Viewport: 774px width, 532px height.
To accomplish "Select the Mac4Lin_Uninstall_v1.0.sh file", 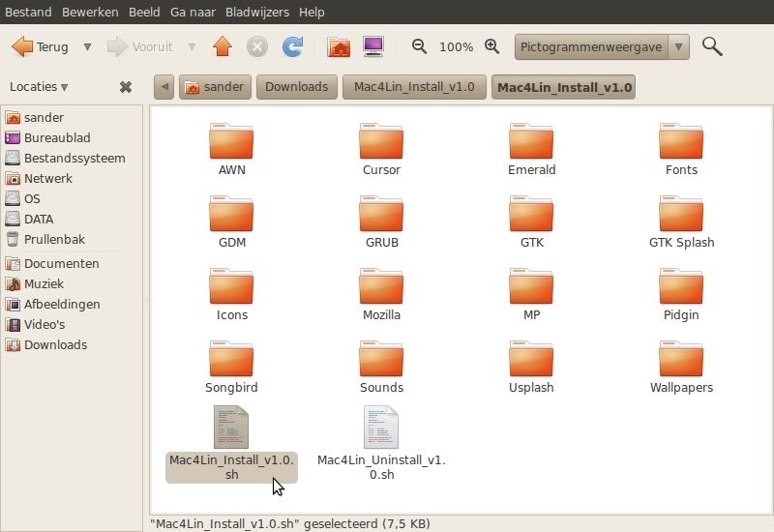I will click(381, 443).
